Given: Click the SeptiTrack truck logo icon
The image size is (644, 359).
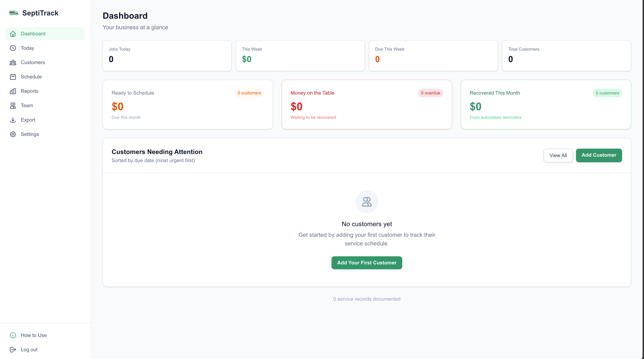Looking at the screenshot, I should pyautogui.click(x=13, y=13).
